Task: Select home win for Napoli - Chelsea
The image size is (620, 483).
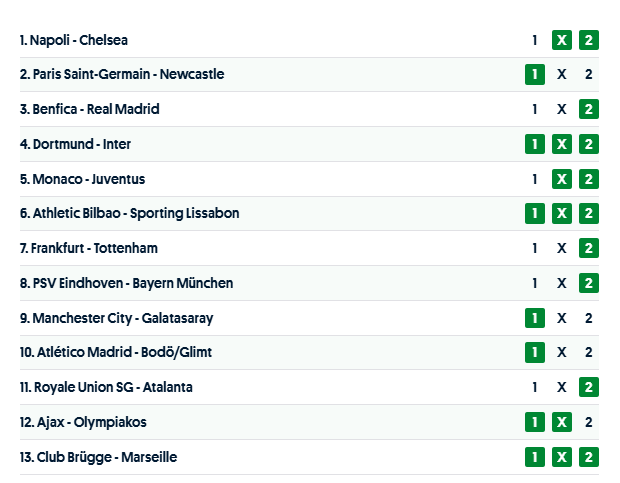Action: point(535,40)
